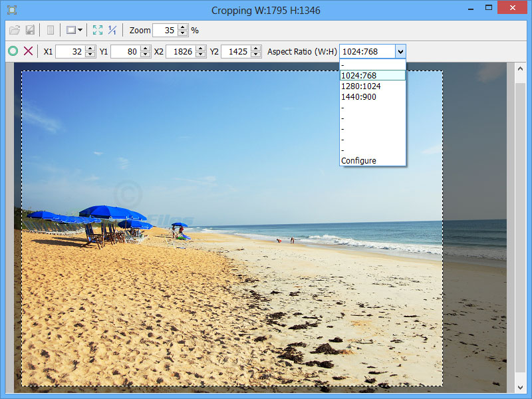Select the 1024:768 aspect ratio option
Image resolution: width=532 pixels, height=399 pixels.
[x=372, y=76]
